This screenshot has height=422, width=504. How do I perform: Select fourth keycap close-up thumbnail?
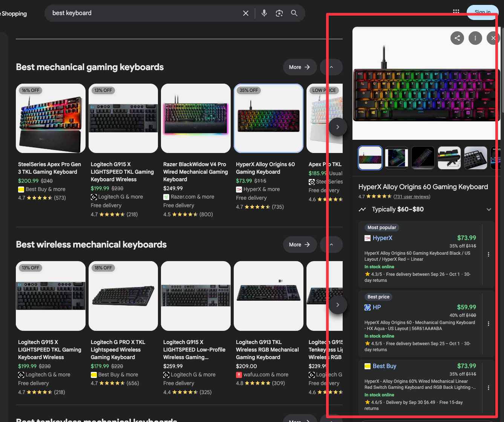pyautogui.click(x=449, y=158)
